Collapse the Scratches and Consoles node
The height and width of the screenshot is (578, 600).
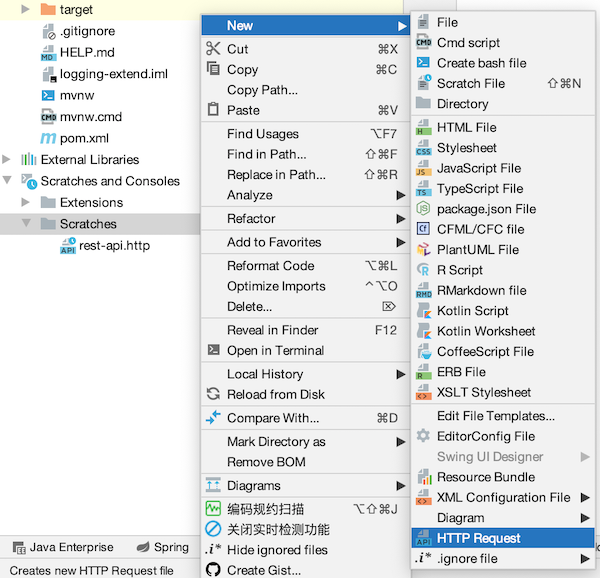(8, 181)
